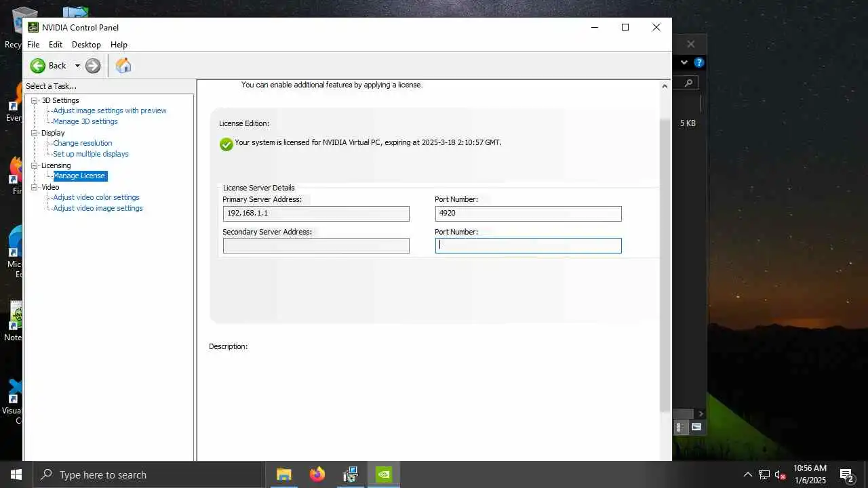Open the notification center icon
Image resolution: width=868 pixels, height=488 pixels.
846,474
